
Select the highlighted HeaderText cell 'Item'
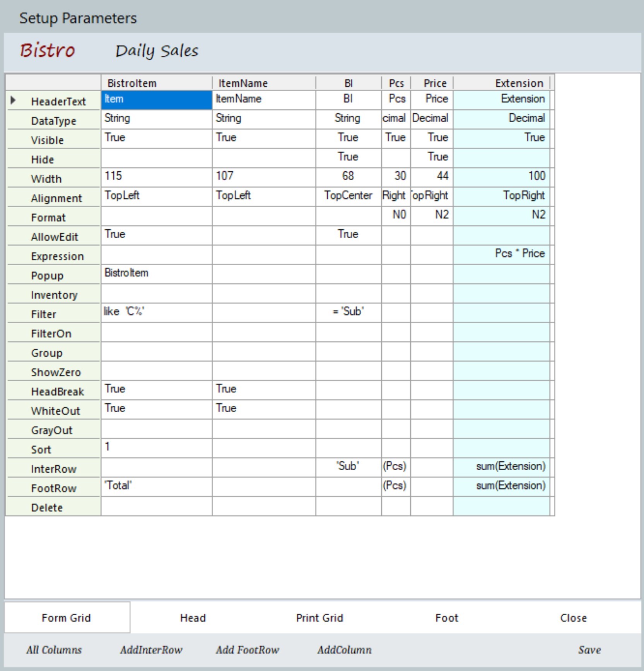[156, 99]
